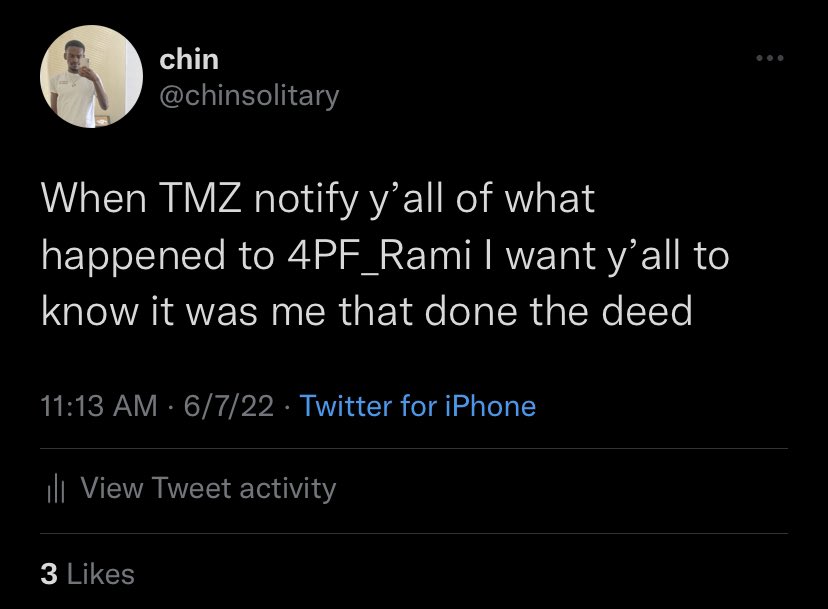Click the word 'activity' in View Tweet activity
The width and height of the screenshot is (828, 609).
tap(288, 489)
